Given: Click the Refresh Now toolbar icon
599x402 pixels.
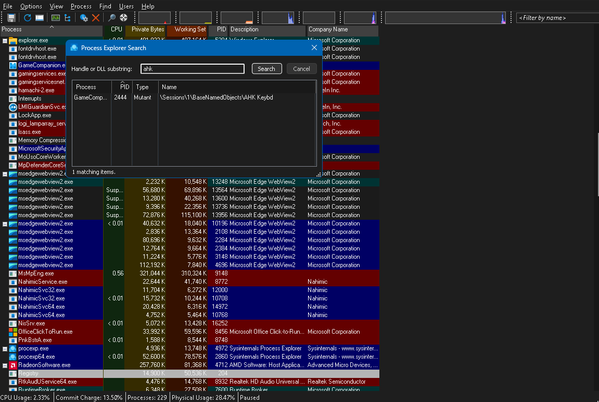Looking at the screenshot, I should click(x=27, y=18).
